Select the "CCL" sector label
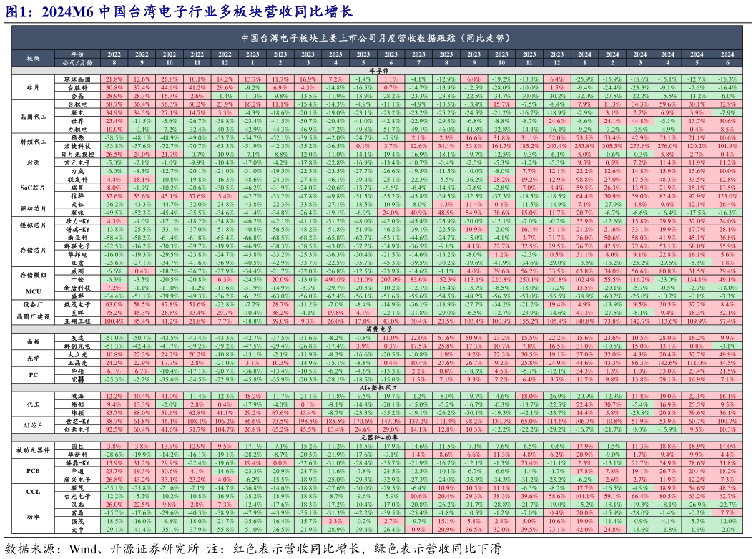The width and height of the screenshot is (756, 559). point(34,492)
